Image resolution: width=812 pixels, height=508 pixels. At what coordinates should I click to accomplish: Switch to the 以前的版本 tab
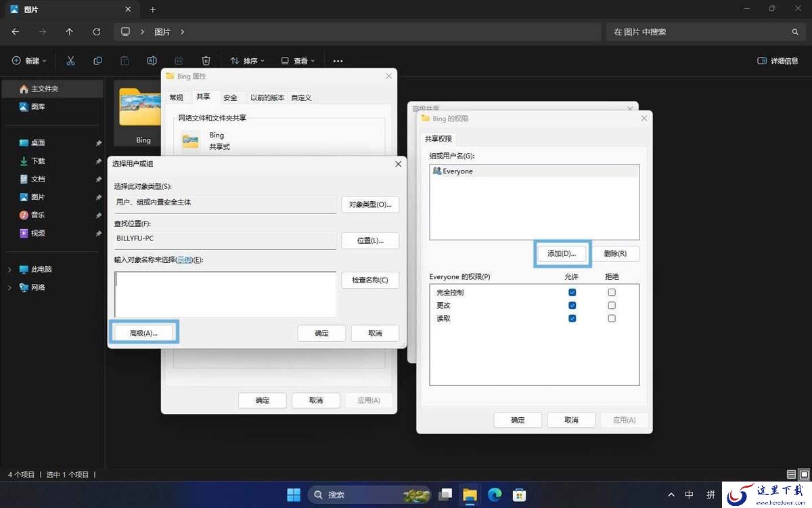coord(267,98)
